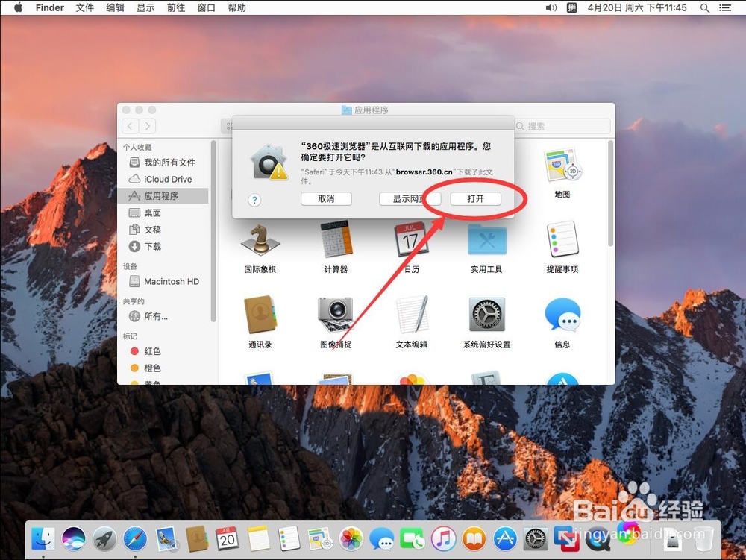Image resolution: width=746 pixels, height=560 pixels.
Task: Select 我的所有文件 in the sidebar
Action: point(163,162)
